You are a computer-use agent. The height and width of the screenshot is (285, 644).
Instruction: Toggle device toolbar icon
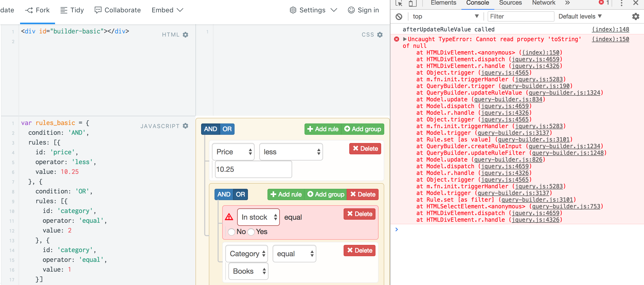[413, 3]
